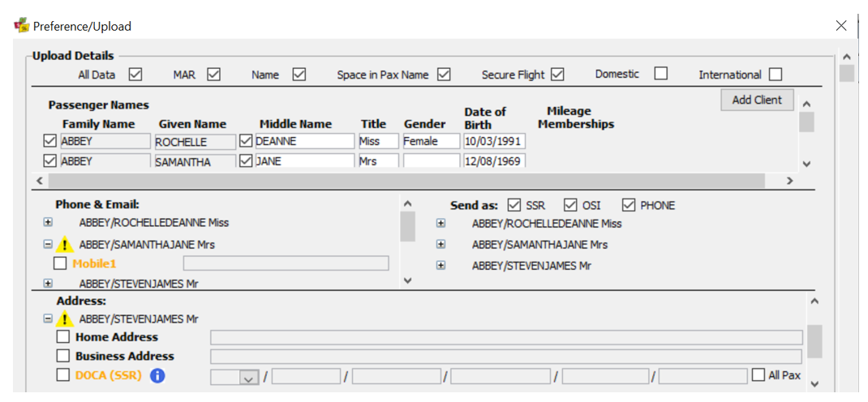The width and height of the screenshot is (868, 402).
Task: Click the horizontal scrollbar right arrow
Action: 789,180
